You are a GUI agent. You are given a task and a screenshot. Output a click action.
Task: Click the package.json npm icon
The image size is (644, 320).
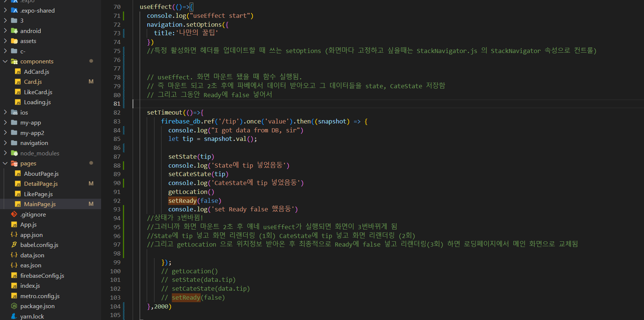[14, 306]
